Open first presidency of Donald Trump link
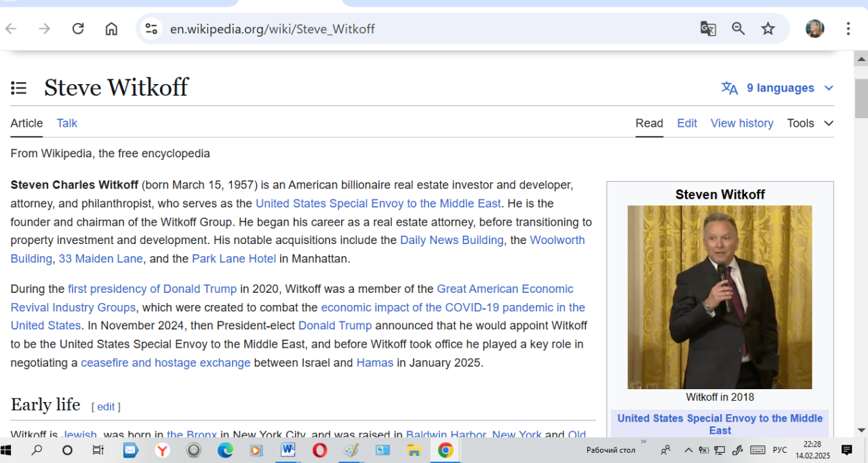Viewport: 868px width, 463px height. 153,289
